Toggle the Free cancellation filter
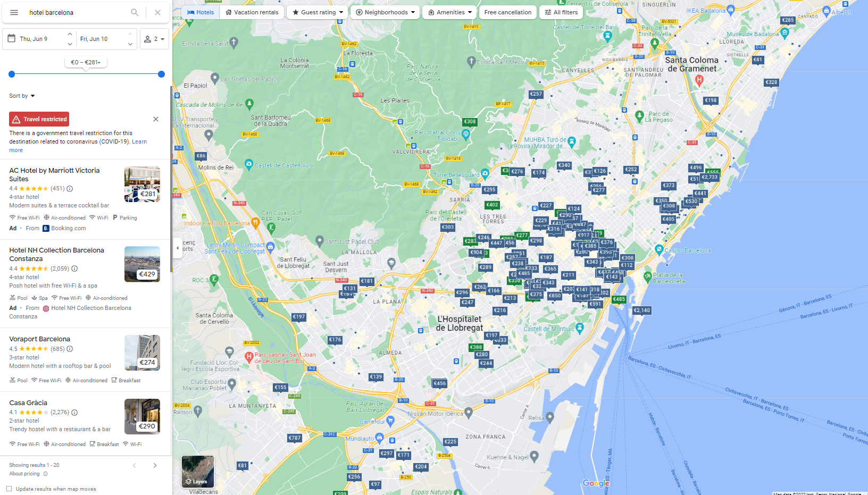The height and width of the screenshot is (495, 868). [507, 12]
